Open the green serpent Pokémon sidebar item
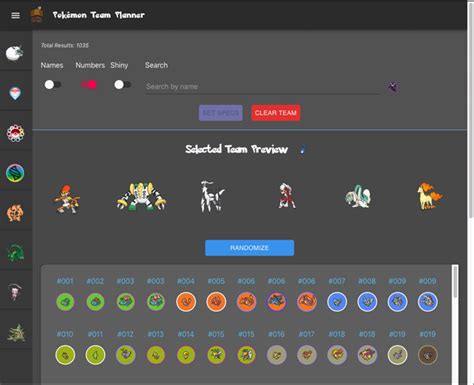 (15, 253)
